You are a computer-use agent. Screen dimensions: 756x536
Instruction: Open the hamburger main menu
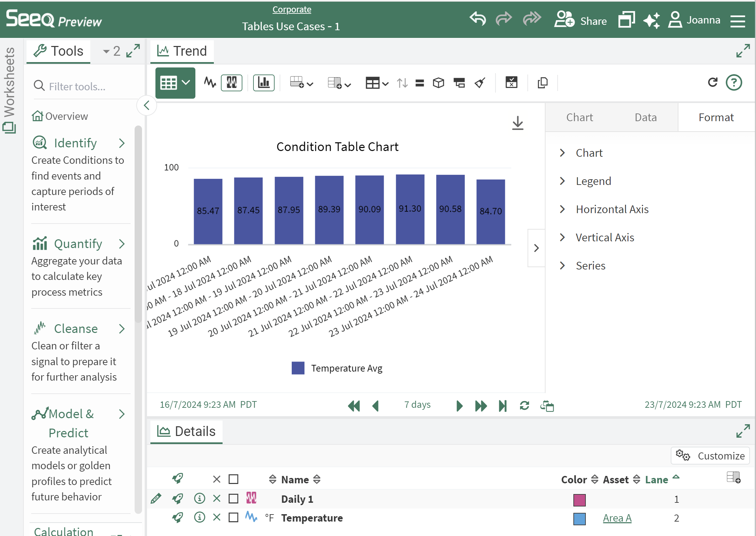(x=738, y=21)
